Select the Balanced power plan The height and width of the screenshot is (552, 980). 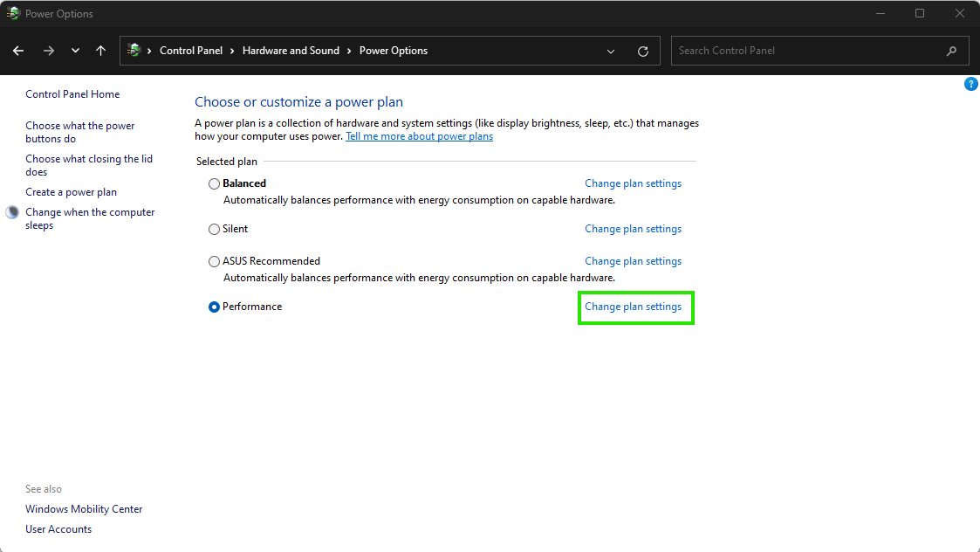[x=214, y=184]
